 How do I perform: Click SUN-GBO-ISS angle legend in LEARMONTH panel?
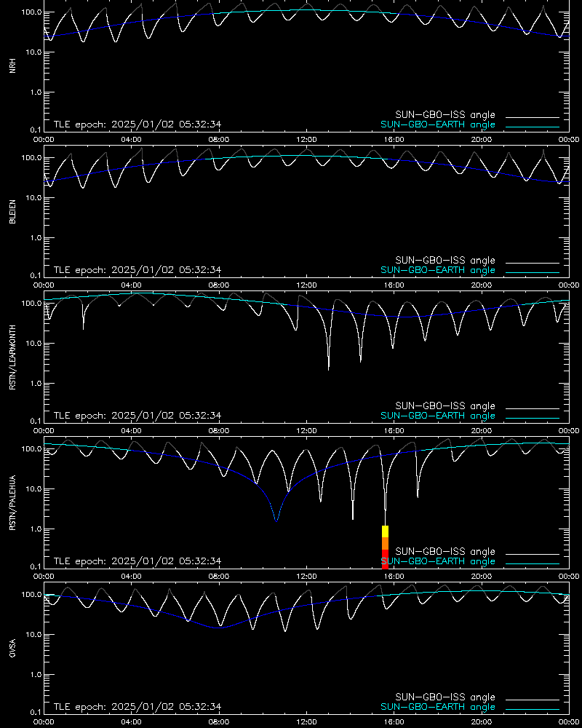[445, 405]
